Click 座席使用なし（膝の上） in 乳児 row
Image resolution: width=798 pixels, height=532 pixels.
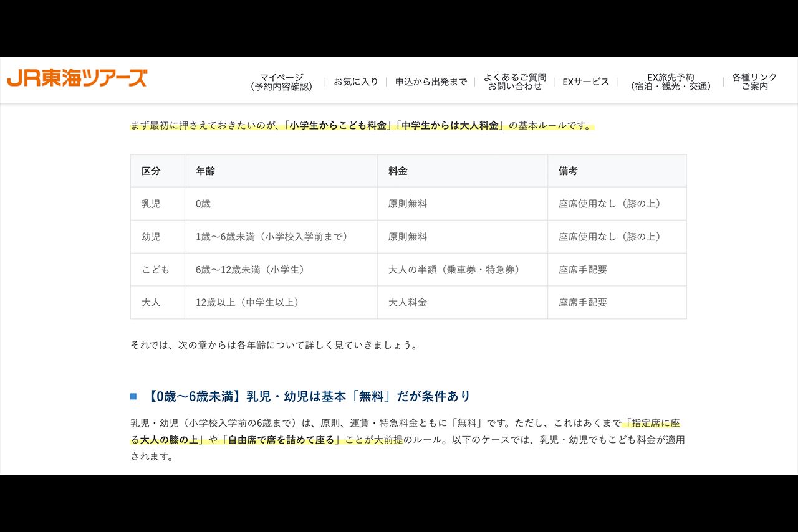(x=610, y=204)
